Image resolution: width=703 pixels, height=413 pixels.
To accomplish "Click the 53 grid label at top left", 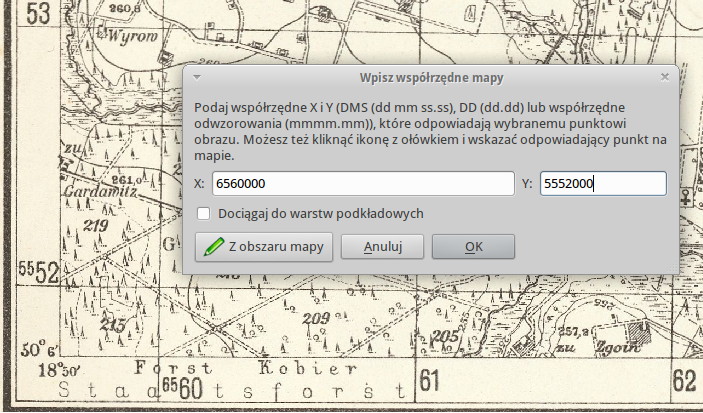I will pos(38,13).
